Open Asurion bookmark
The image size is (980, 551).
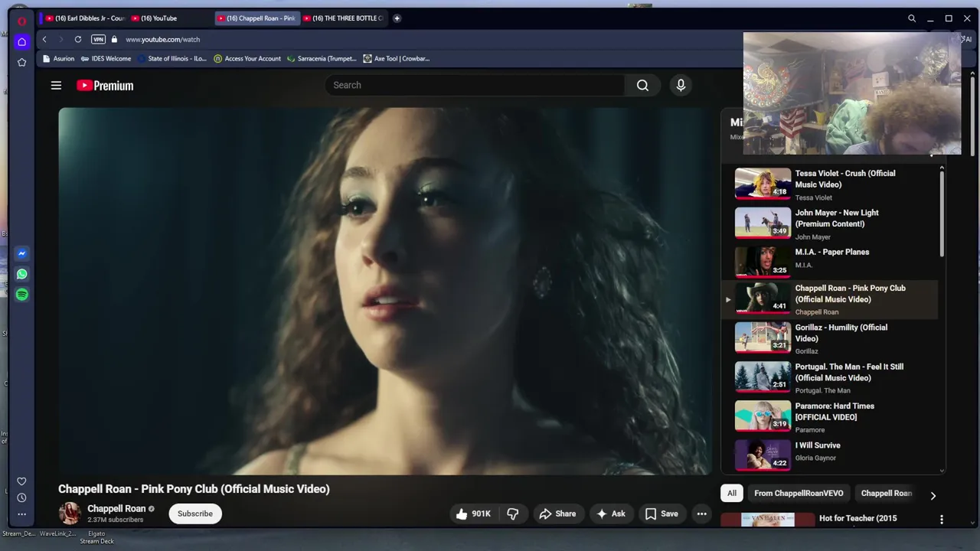(x=58, y=58)
